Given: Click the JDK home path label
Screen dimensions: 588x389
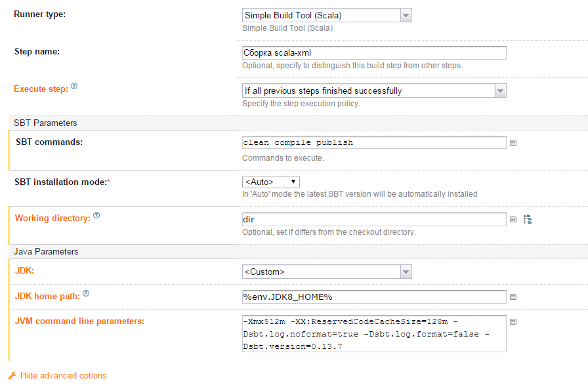Looking at the screenshot, I should point(47,296).
